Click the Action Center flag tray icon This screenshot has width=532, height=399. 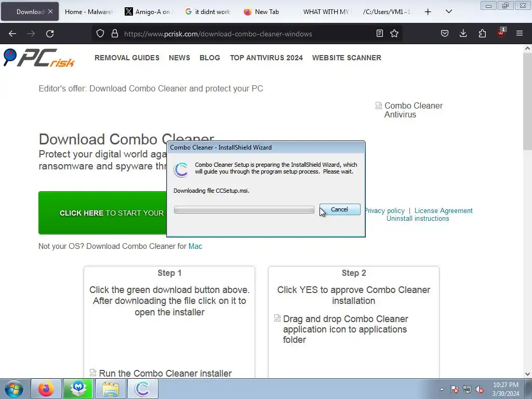455,389
